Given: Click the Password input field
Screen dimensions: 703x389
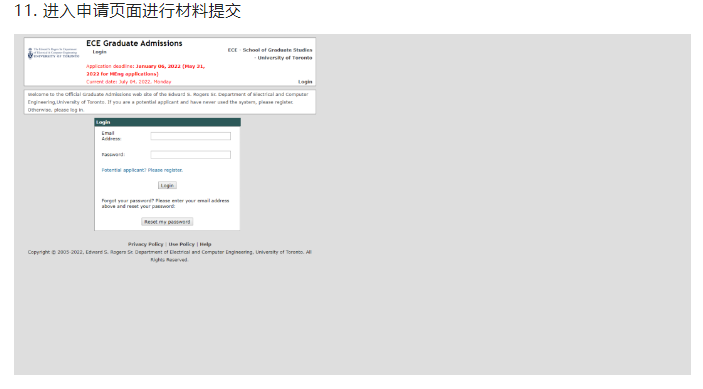Looking at the screenshot, I should [x=191, y=155].
